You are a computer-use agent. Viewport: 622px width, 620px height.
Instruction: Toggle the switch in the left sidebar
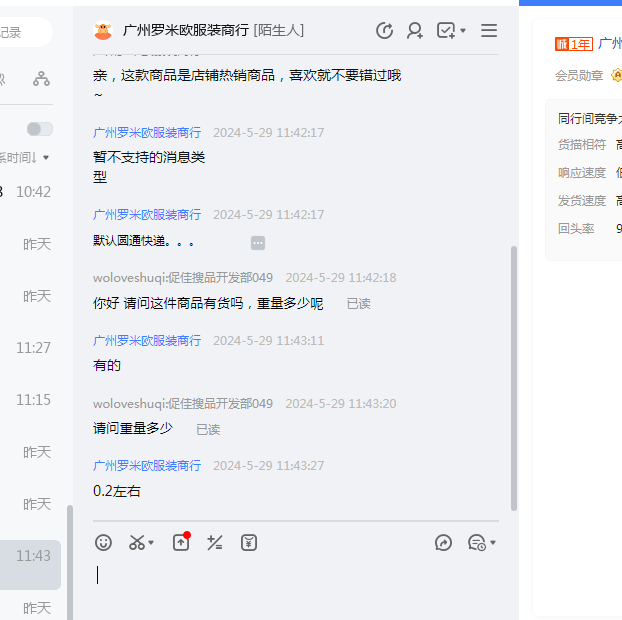[x=40, y=129]
